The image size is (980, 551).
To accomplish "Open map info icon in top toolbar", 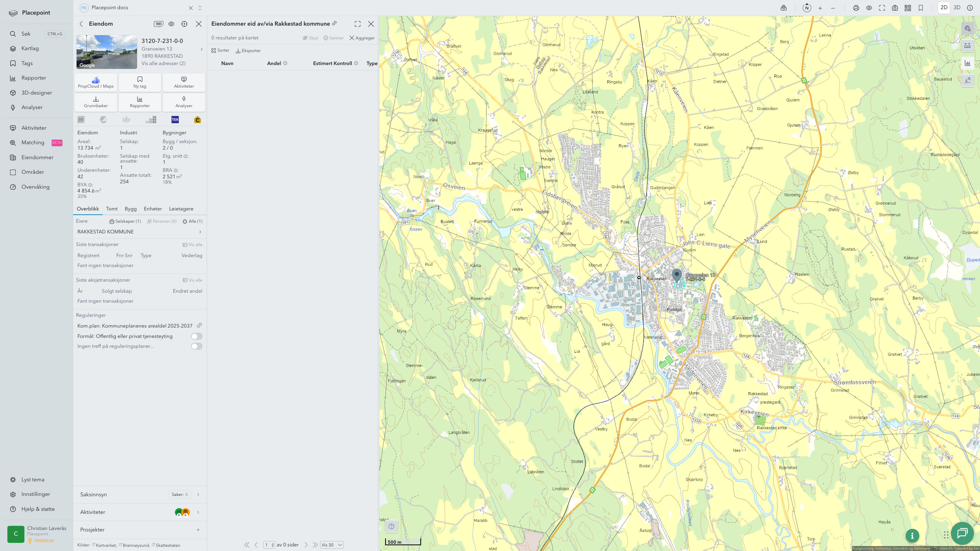I will [970, 8].
